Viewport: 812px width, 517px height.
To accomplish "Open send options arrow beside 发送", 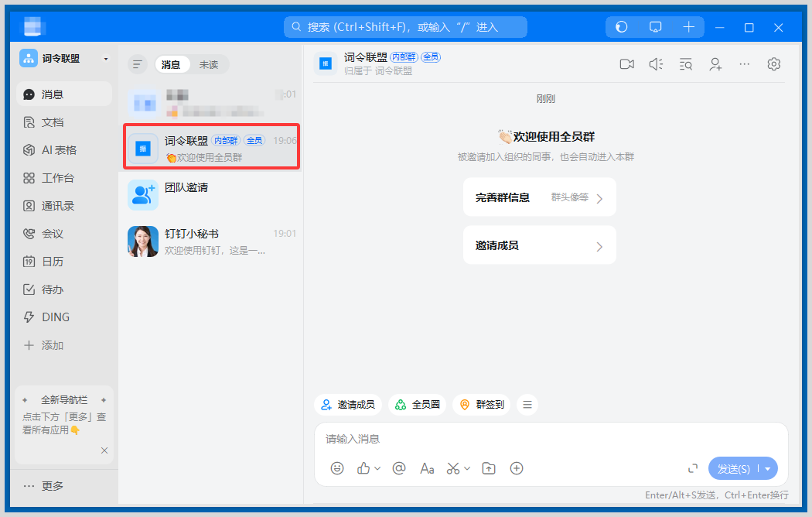I will [768, 469].
